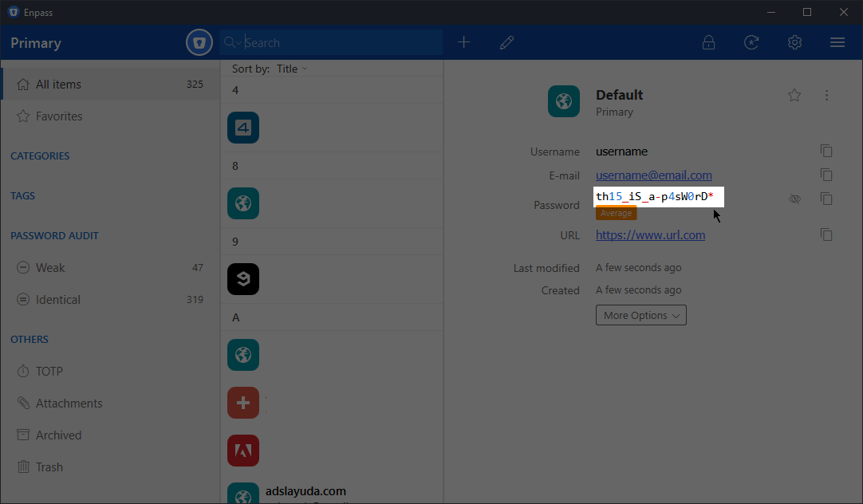The height and width of the screenshot is (504, 863).
Task: Collapse OTHERS section
Action: click(30, 339)
